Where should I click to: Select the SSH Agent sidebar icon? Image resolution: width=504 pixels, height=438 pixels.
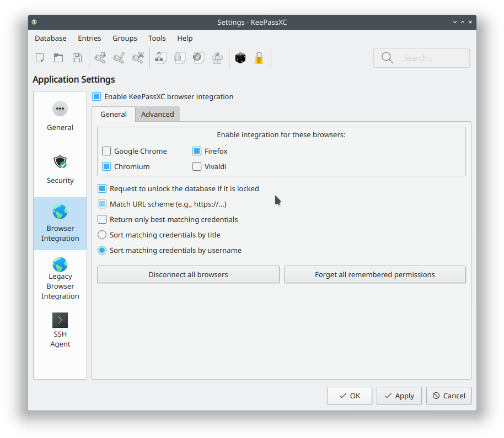[x=60, y=320]
